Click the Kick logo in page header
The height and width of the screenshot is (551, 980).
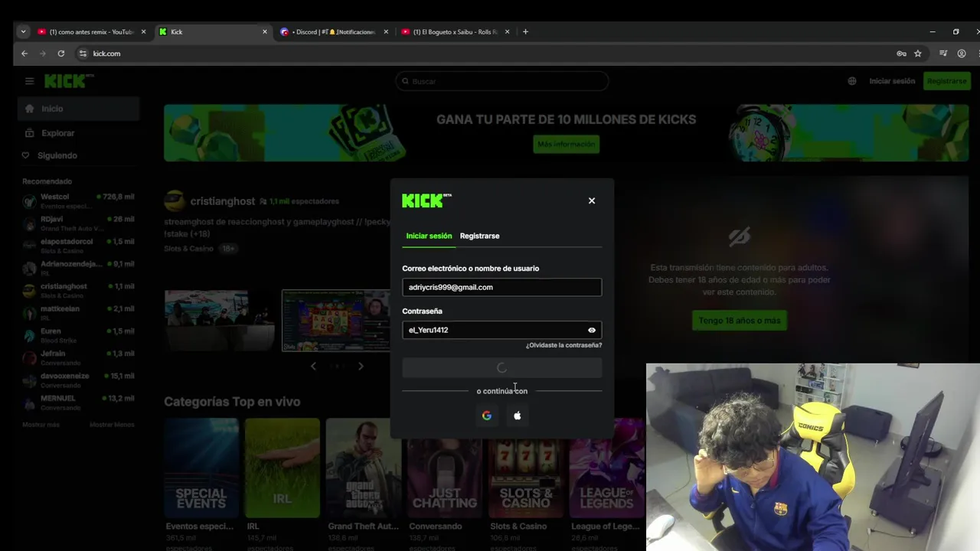coord(69,81)
